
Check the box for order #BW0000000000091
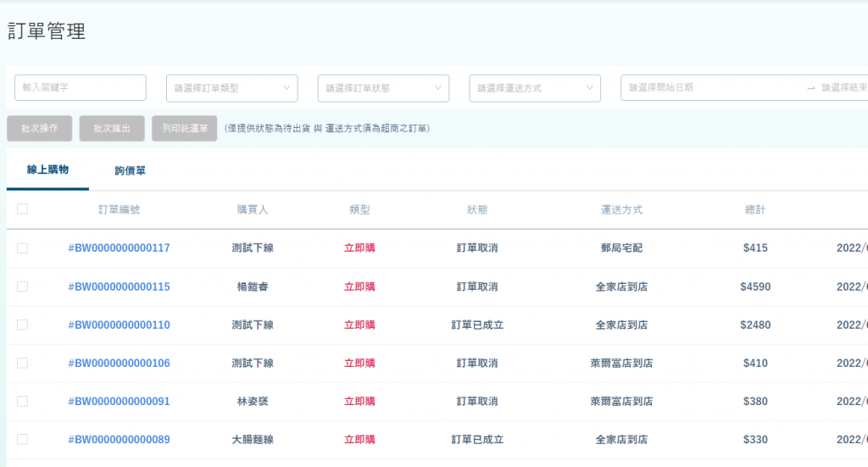click(x=22, y=401)
